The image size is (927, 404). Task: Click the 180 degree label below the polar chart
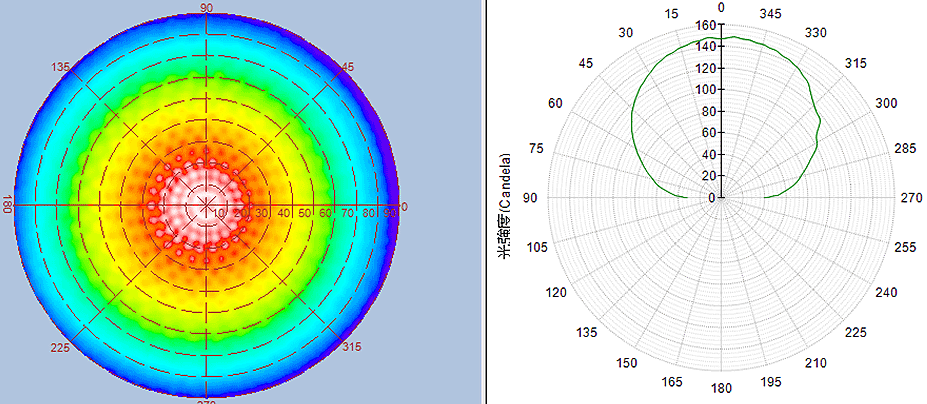pyautogui.click(x=722, y=388)
